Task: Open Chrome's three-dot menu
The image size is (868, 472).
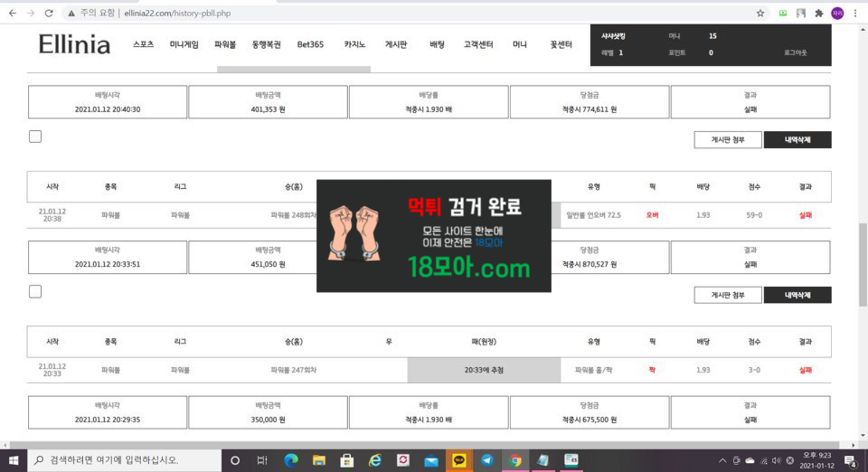Action: [x=855, y=13]
